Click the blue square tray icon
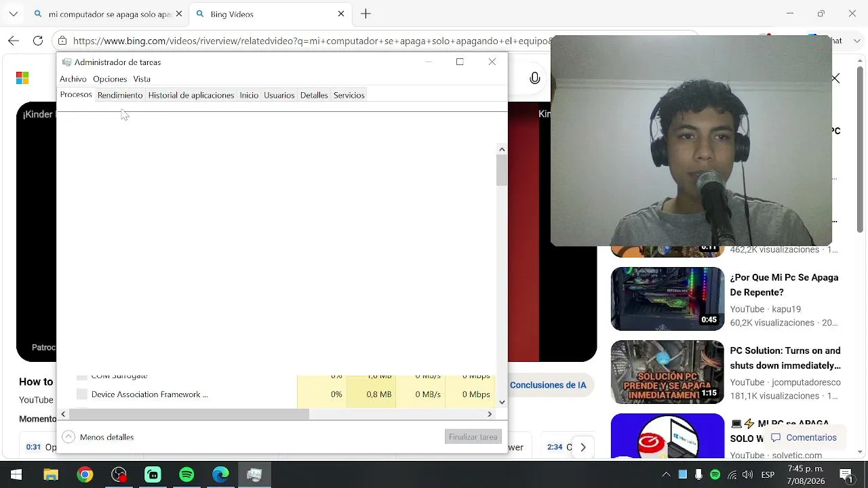 [682, 474]
